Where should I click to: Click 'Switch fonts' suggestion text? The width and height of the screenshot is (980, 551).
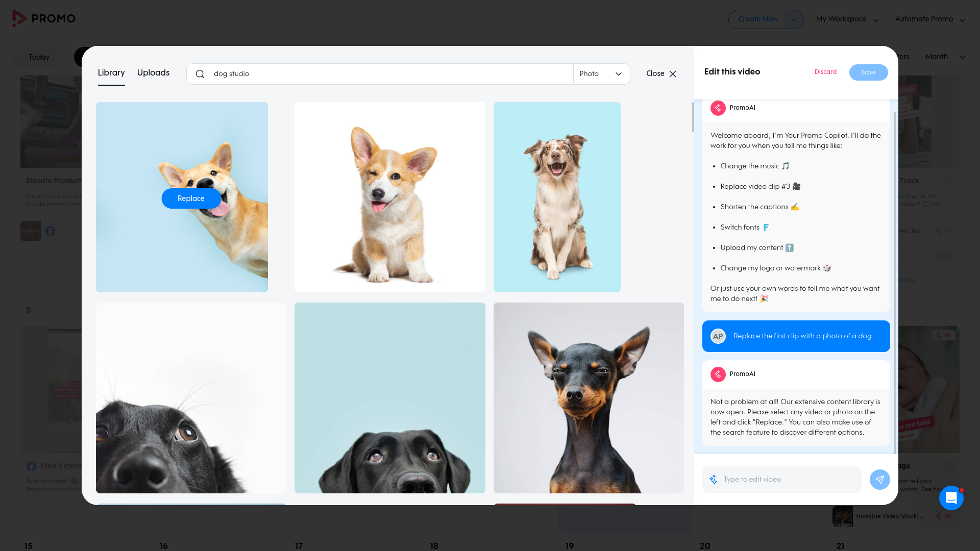[745, 228]
